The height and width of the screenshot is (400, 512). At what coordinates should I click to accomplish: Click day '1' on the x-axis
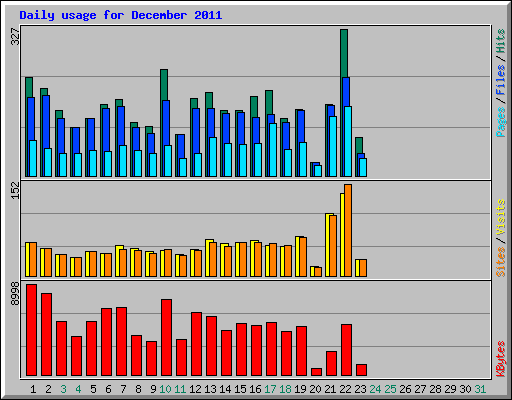[x=33, y=389]
